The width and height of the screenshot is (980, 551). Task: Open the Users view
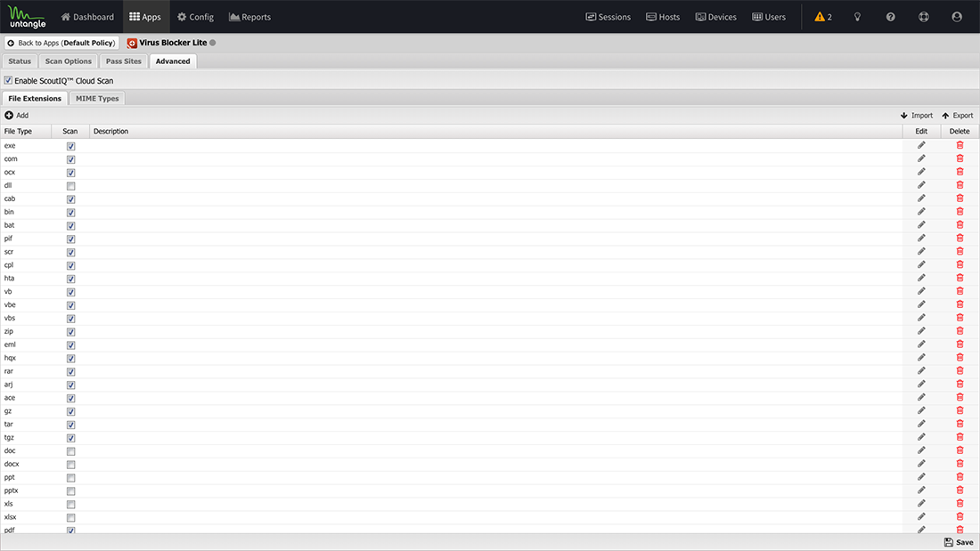point(769,17)
